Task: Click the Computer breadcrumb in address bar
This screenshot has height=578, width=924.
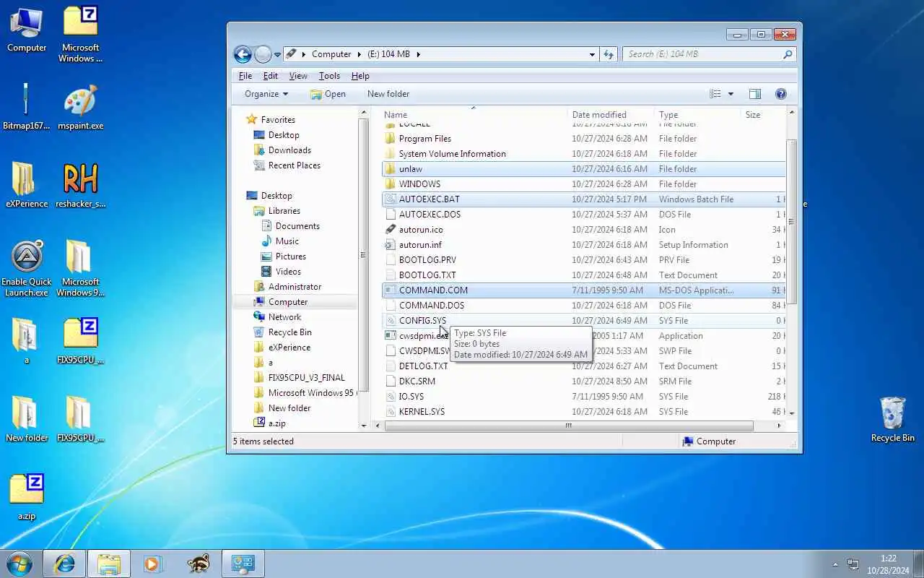Action: coord(331,54)
